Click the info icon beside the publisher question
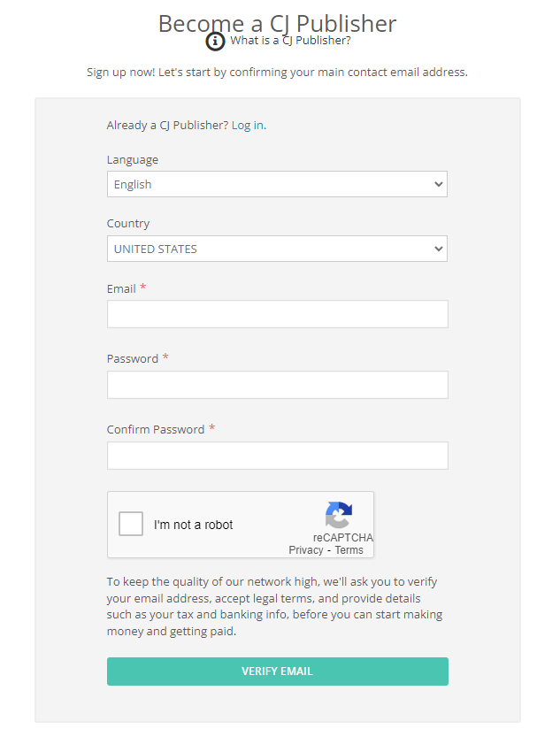Viewport: 560px width, 729px height. point(215,42)
